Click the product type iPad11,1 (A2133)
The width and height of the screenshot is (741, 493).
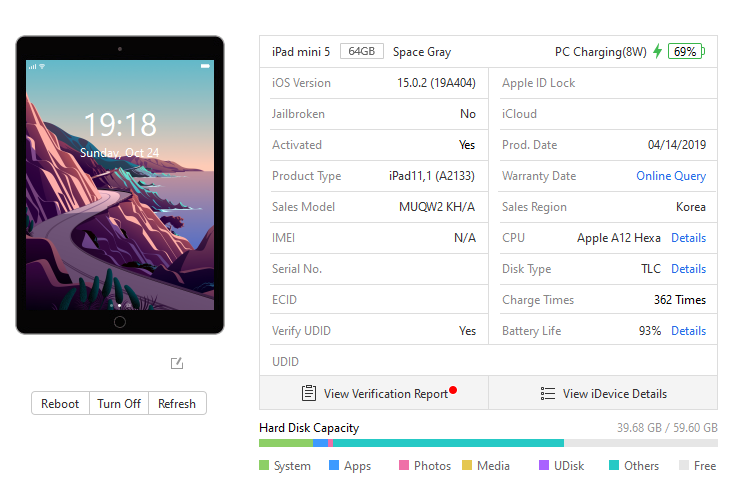click(x=432, y=176)
